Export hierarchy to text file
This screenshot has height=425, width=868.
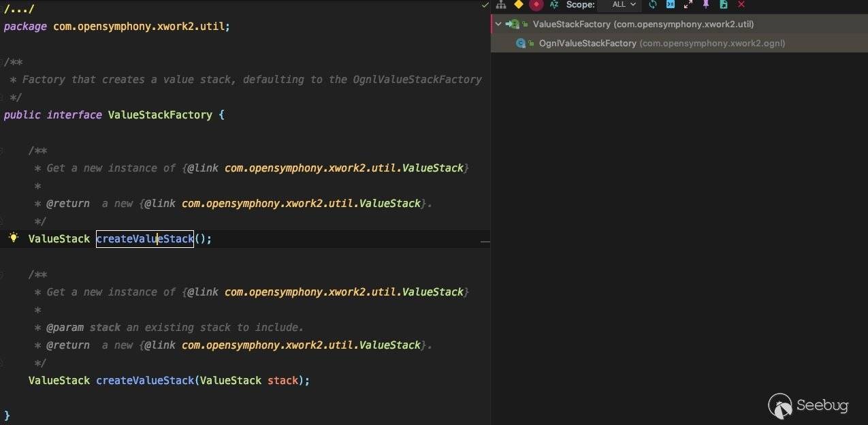point(724,5)
